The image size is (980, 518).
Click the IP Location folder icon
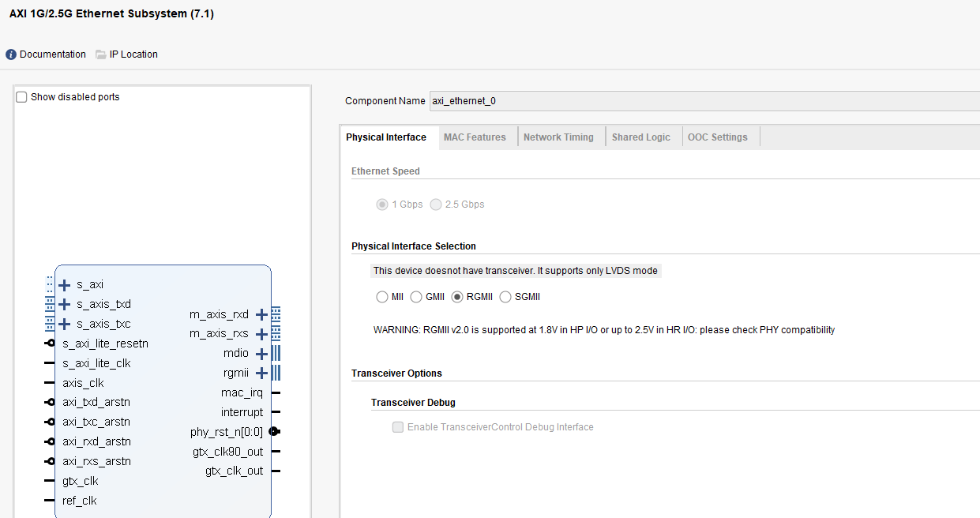point(100,54)
